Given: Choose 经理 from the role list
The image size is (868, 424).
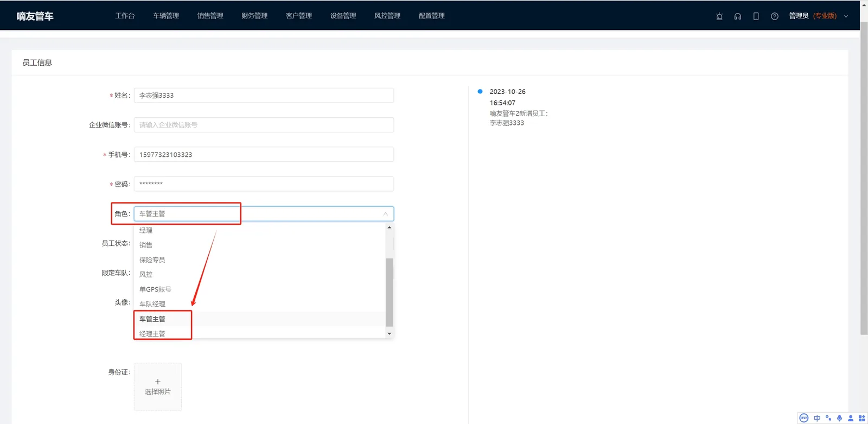Looking at the screenshot, I should point(259,230).
